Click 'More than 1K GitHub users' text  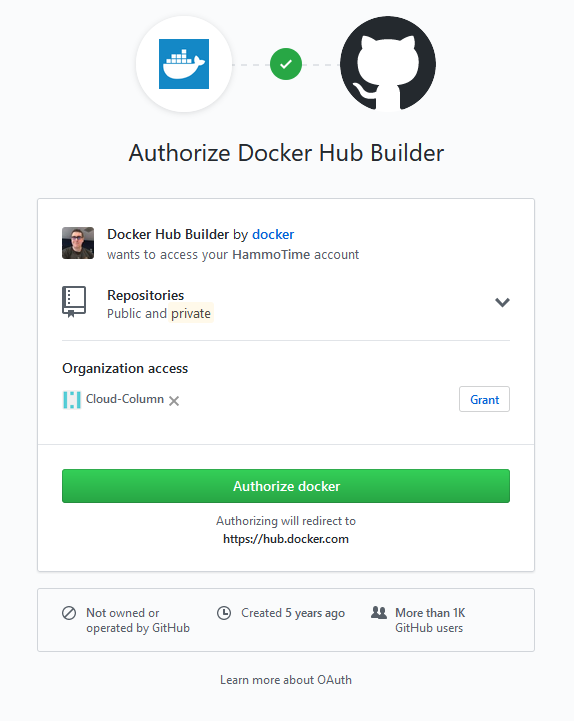(x=430, y=620)
